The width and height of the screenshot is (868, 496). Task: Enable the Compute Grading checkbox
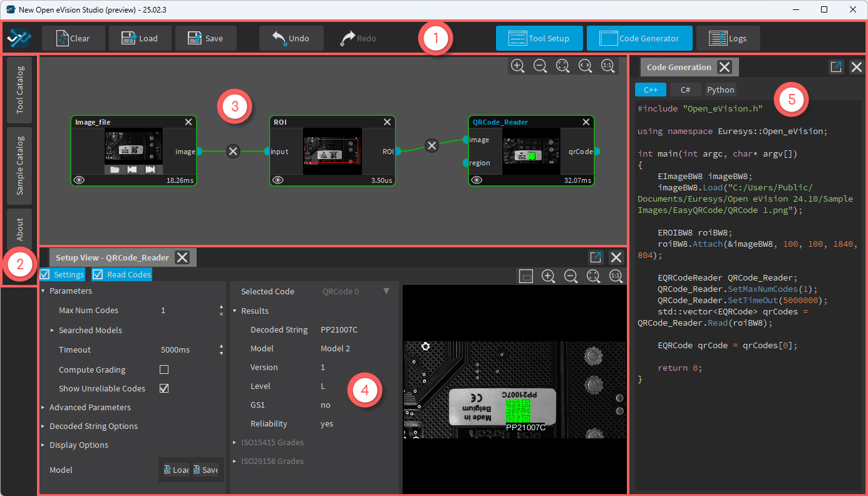click(164, 369)
